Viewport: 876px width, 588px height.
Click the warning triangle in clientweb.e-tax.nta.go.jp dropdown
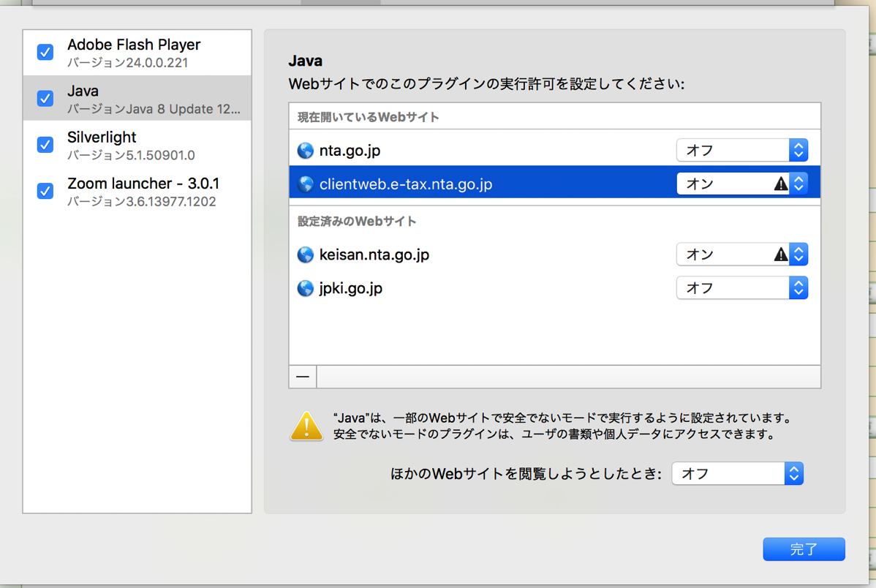point(780,184)
